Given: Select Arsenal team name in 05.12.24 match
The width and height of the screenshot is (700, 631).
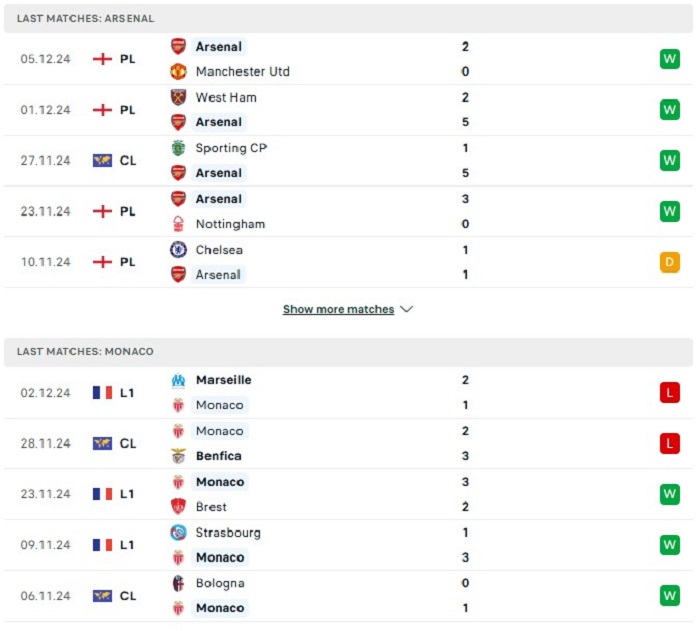Looking at the screenshot, I should [x=219, y=46].
